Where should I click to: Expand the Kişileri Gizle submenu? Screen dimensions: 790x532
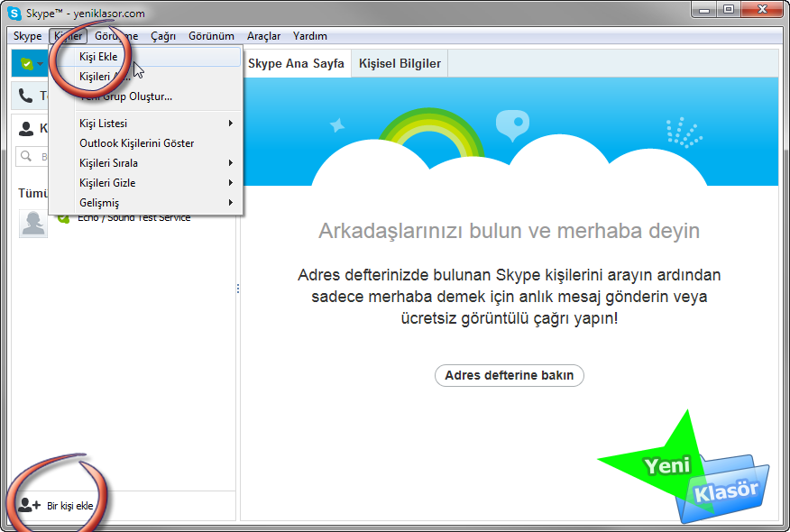[x=230, y=183]
